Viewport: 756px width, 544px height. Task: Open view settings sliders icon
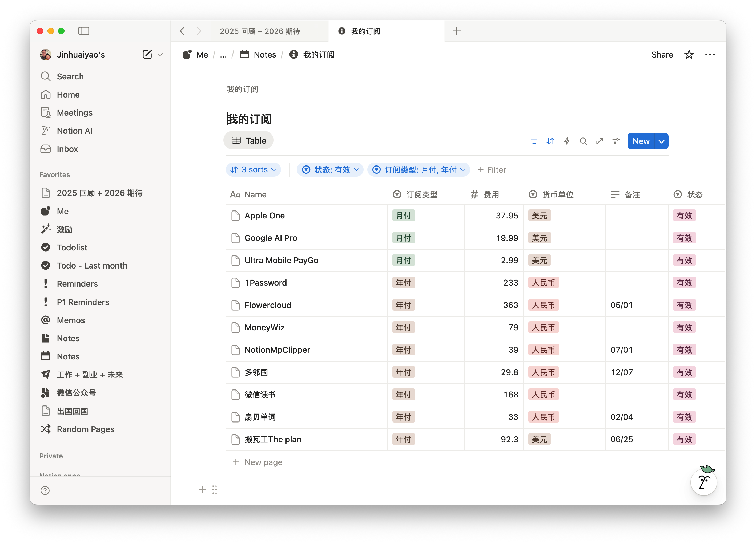[616, 141]
